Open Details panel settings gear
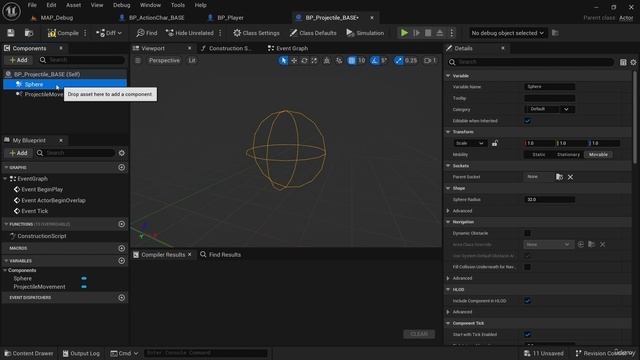 pos(633,62)
